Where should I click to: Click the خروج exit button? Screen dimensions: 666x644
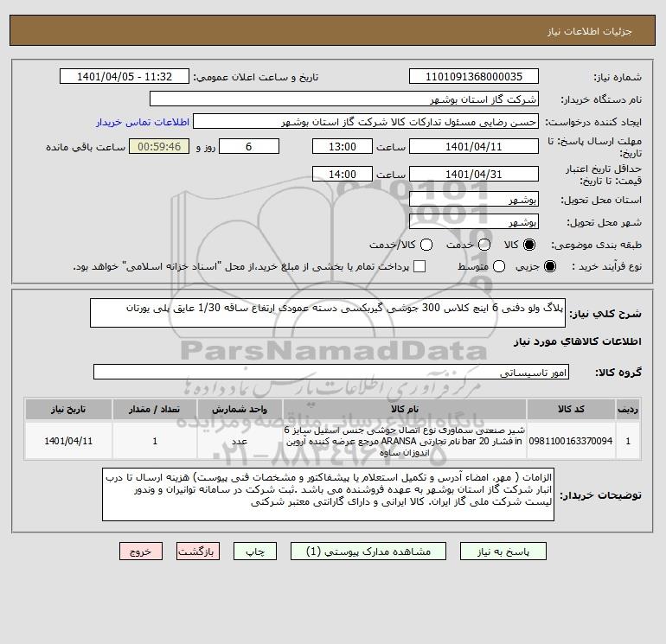(x=141, y=552)
